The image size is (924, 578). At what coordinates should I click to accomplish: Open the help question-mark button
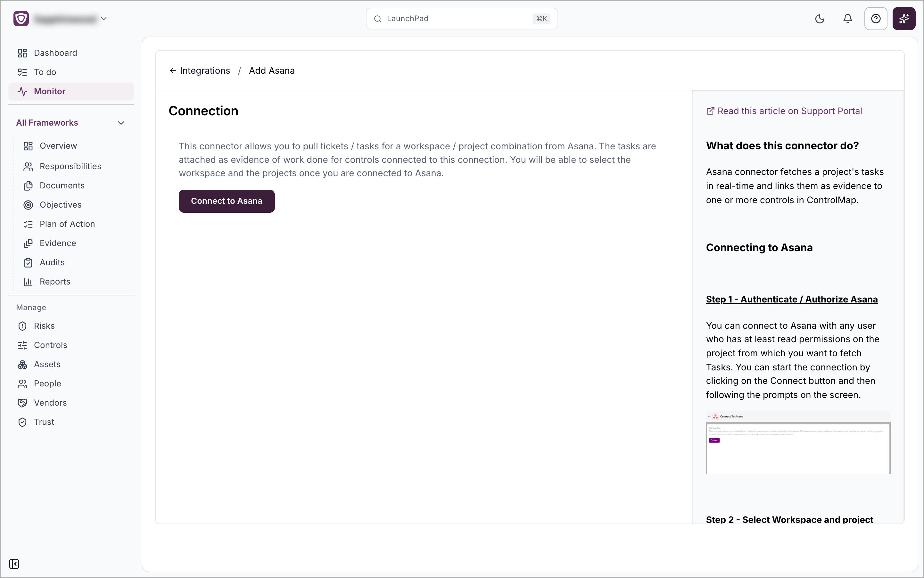875,18
